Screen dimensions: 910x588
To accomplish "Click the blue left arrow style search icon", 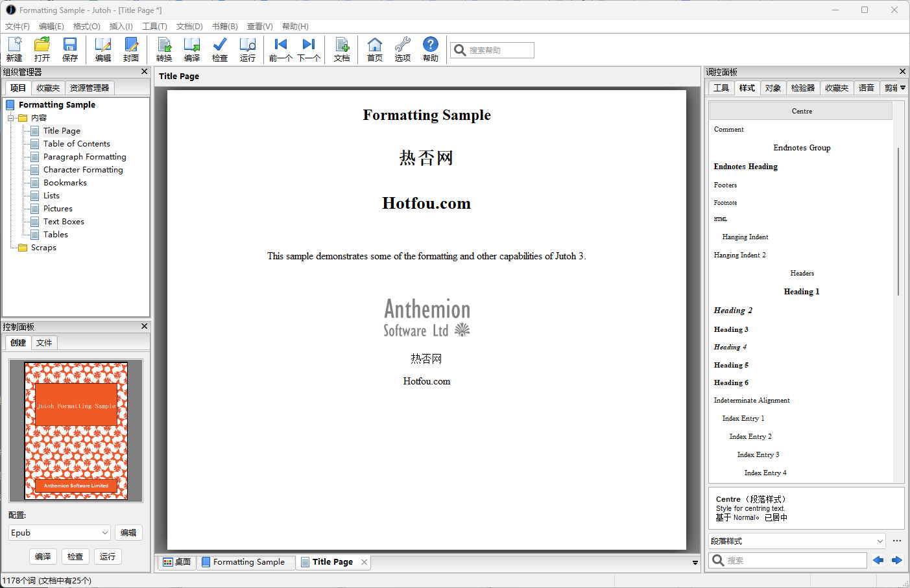I will click(x=878, y=560).
